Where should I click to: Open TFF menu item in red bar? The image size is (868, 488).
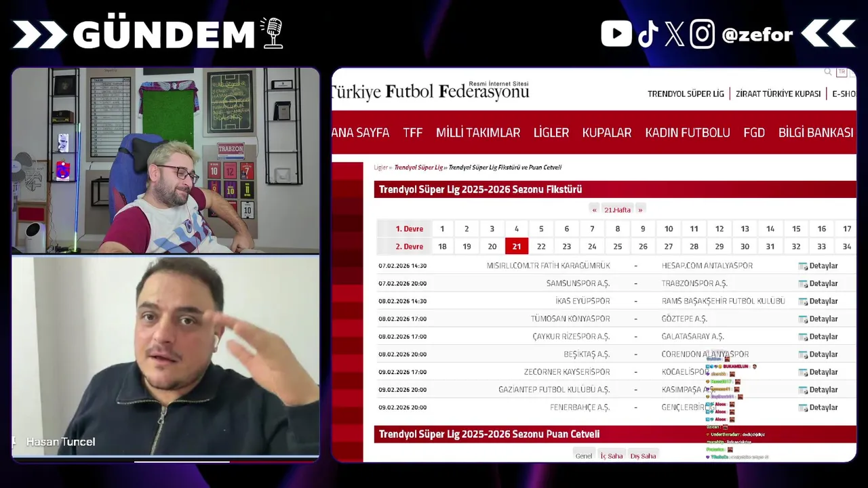(x=412, y=133)
